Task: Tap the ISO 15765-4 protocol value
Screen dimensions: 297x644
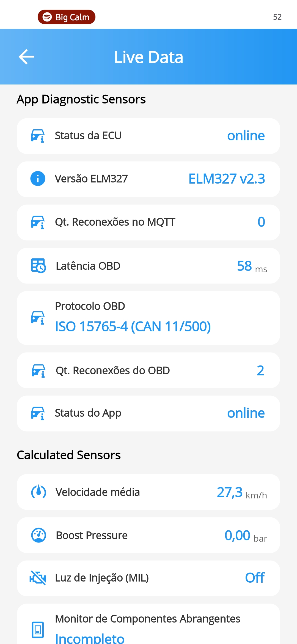Action: tap(133, 327)
